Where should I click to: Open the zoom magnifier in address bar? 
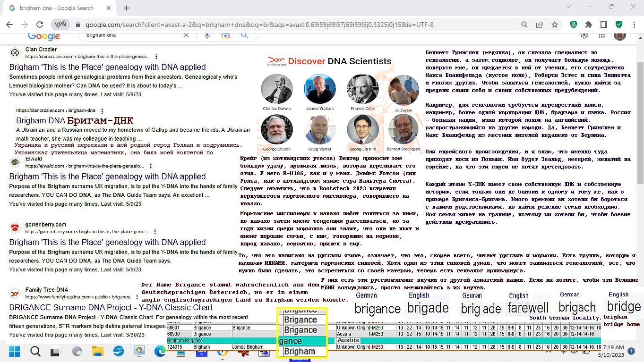click(524, 25)
